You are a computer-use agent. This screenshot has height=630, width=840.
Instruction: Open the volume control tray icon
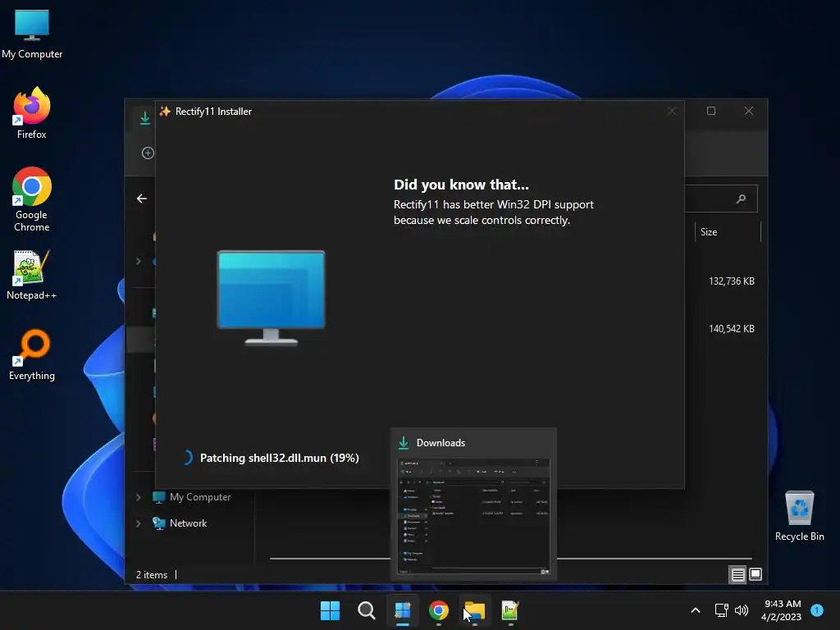742,610
